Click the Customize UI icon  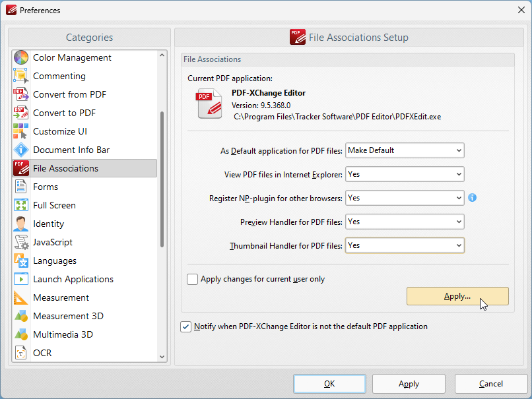coord(21,131)
